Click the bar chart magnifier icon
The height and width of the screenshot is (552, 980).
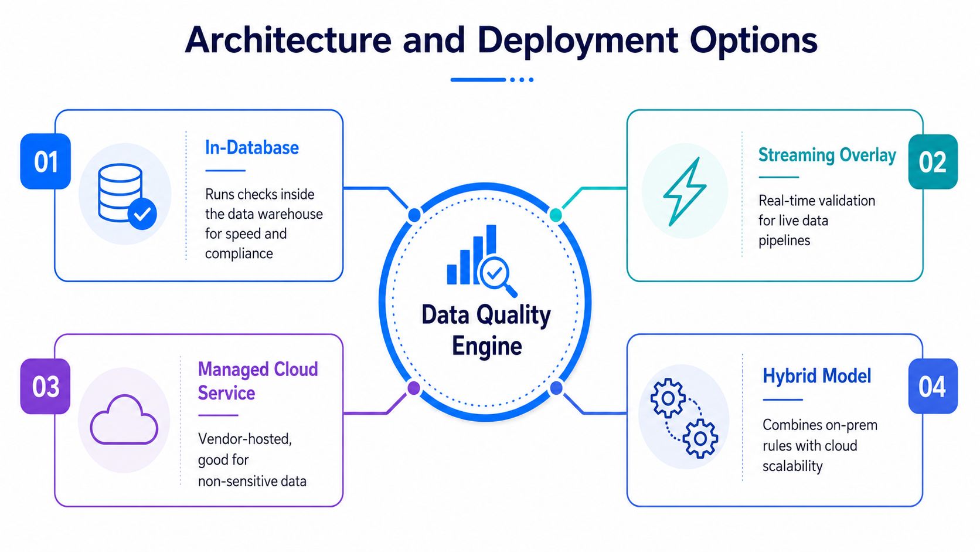(482, 260)
